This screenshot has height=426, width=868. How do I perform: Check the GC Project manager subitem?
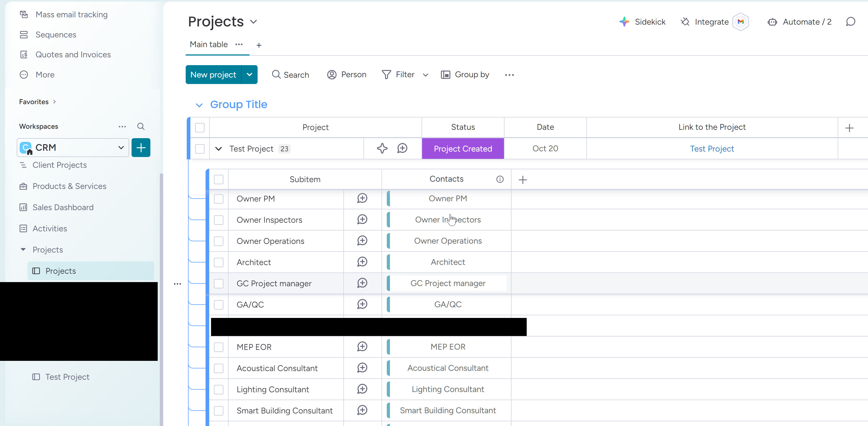219,284
